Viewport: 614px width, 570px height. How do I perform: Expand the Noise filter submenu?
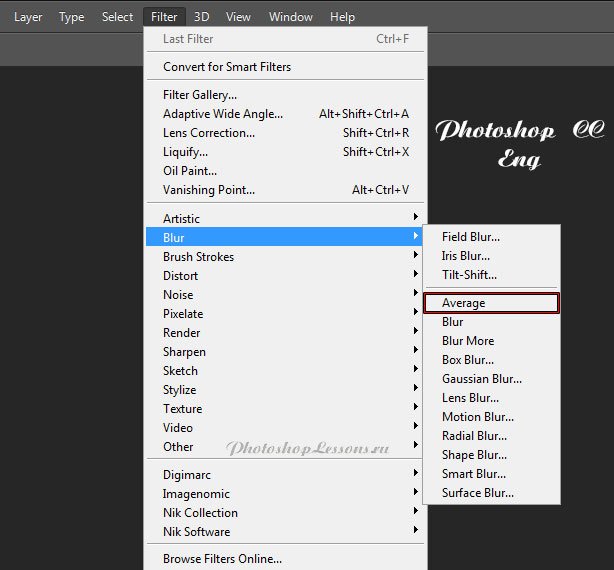(178, 295)
